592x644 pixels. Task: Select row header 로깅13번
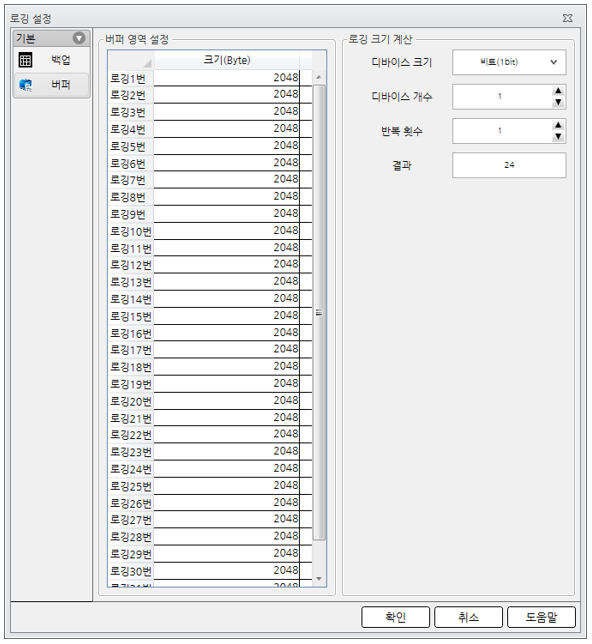(x=131, y=282)
